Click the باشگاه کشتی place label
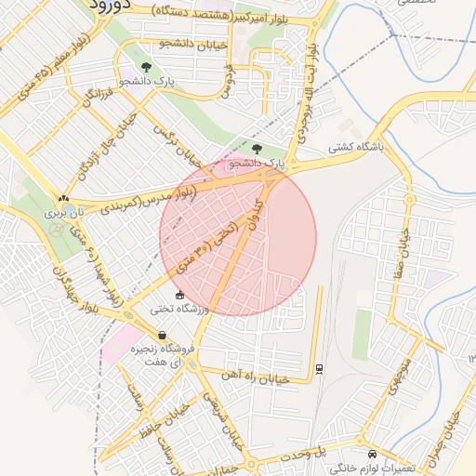The height and width of the screenshot is (476, 476). point(356,147)
